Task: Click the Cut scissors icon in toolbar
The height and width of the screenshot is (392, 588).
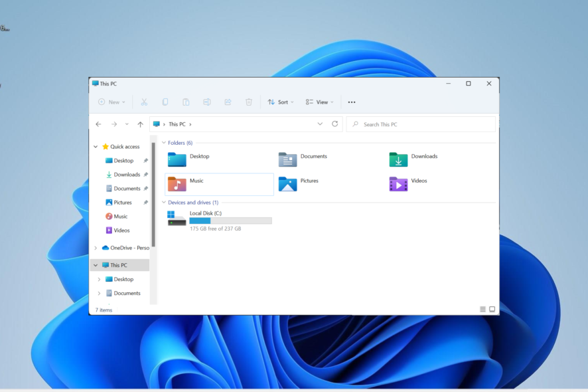Action: pos(144,102)
